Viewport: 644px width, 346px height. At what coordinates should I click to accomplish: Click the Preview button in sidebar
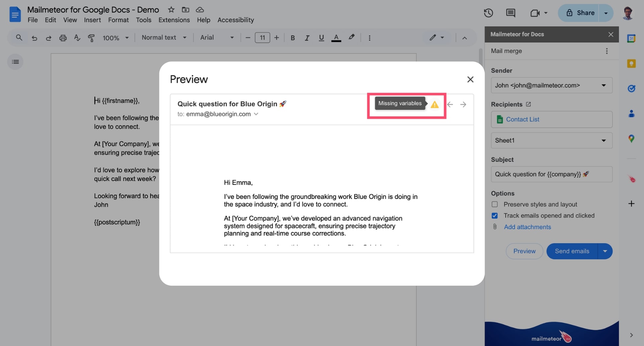[x=524, y=251]
